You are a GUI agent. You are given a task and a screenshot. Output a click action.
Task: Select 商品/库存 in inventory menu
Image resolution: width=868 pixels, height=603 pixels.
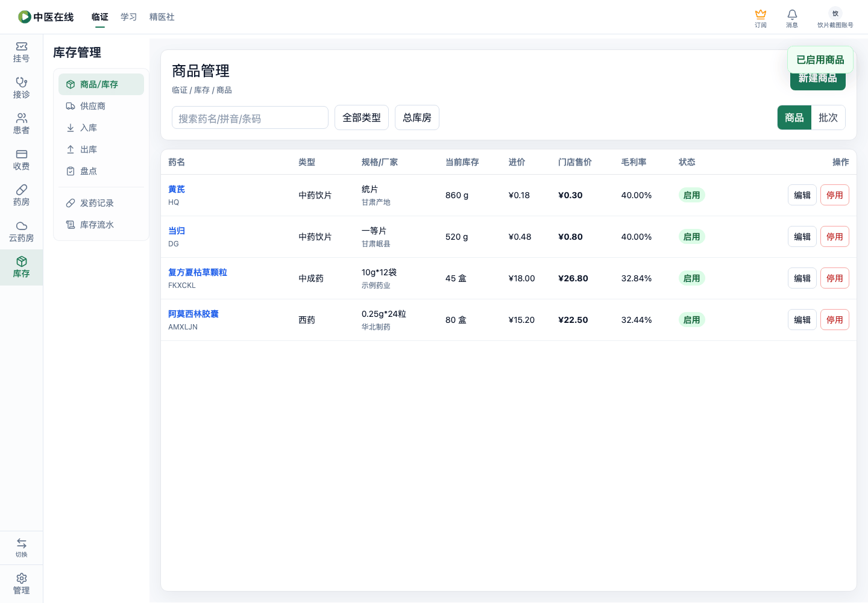pyautogui.click(x=101, y=84)
